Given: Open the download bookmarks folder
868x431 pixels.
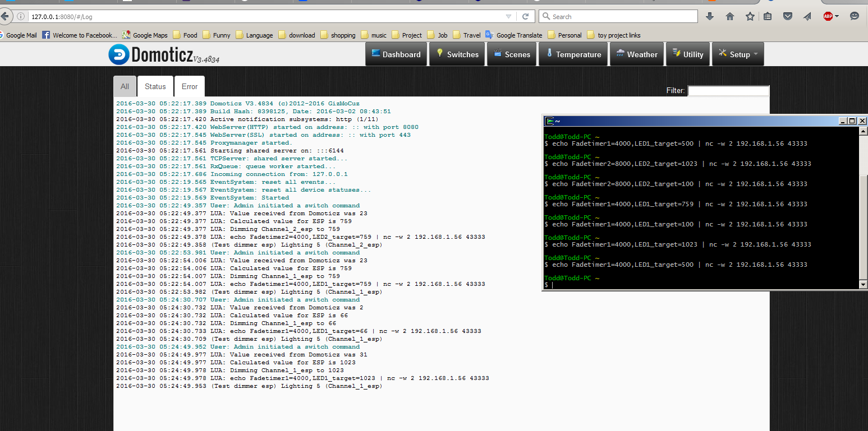Looking at the screenshot, I should 296,35.
